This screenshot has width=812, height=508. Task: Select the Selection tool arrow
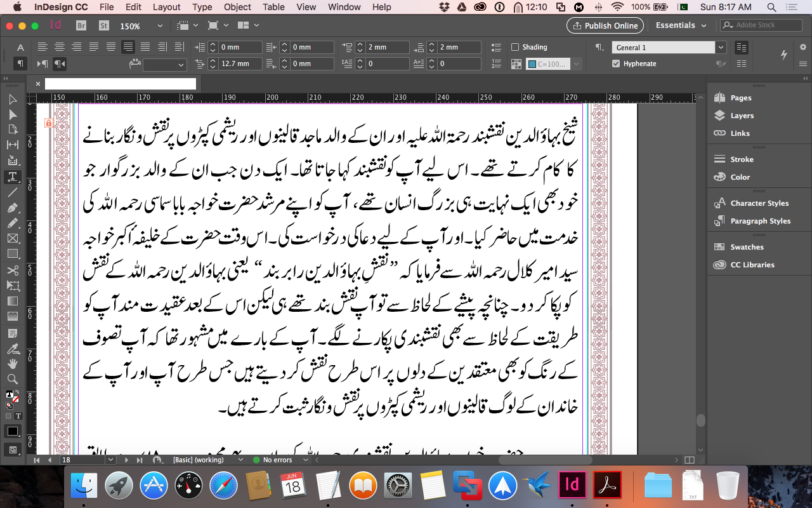tap(13, 99)
